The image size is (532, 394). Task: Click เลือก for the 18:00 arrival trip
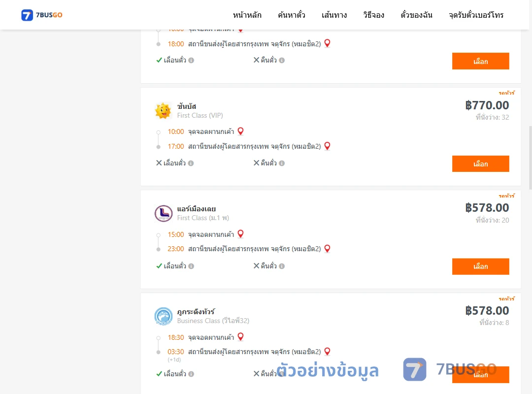tap(480, 61)
